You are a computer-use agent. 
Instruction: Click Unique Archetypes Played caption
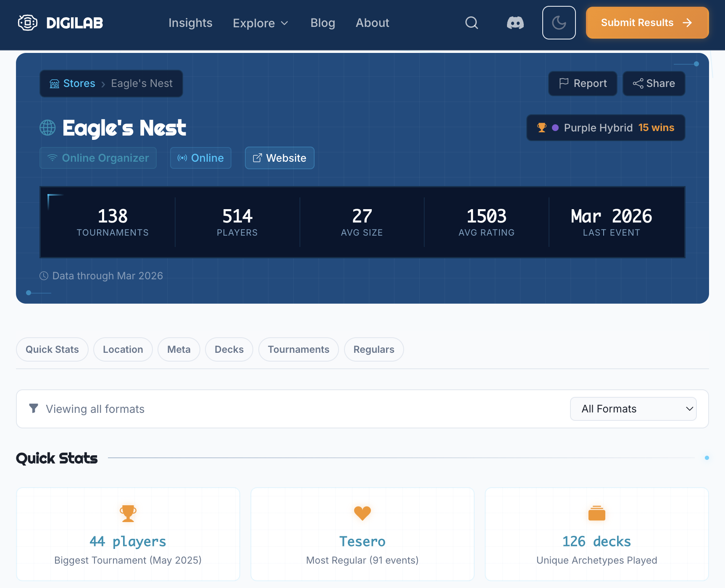pos(597,560)
